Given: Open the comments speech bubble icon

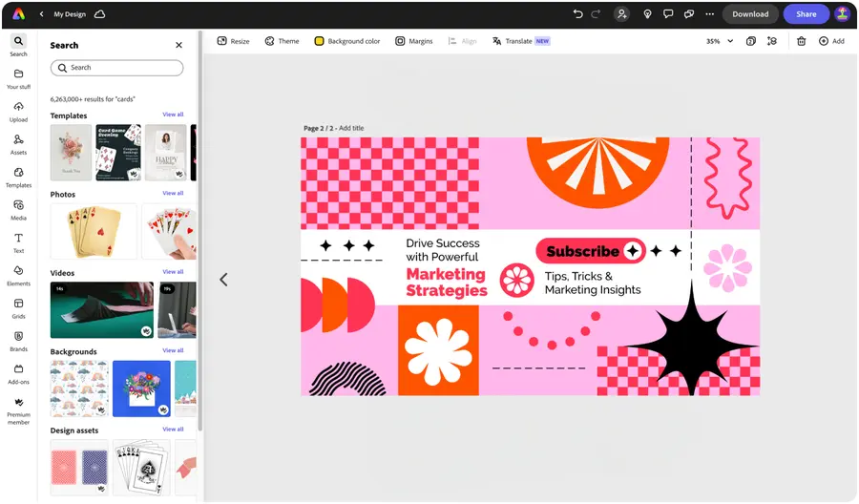Looking at the screenshot, I should pos(668,14).
